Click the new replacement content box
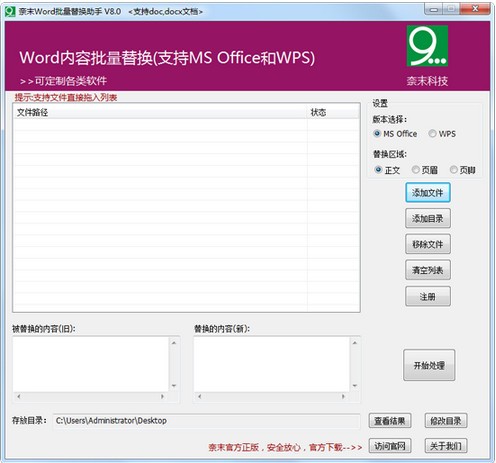496x463 pixels. (x=272, y=364)
